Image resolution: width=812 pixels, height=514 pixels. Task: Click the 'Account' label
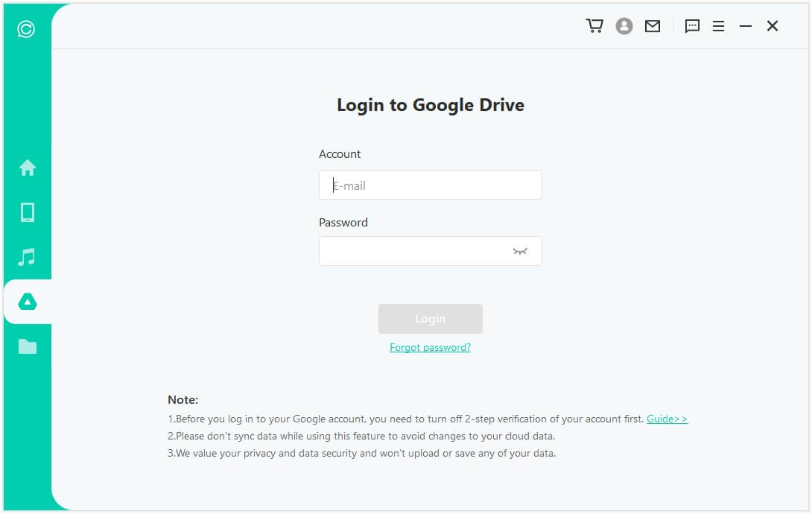340,154
